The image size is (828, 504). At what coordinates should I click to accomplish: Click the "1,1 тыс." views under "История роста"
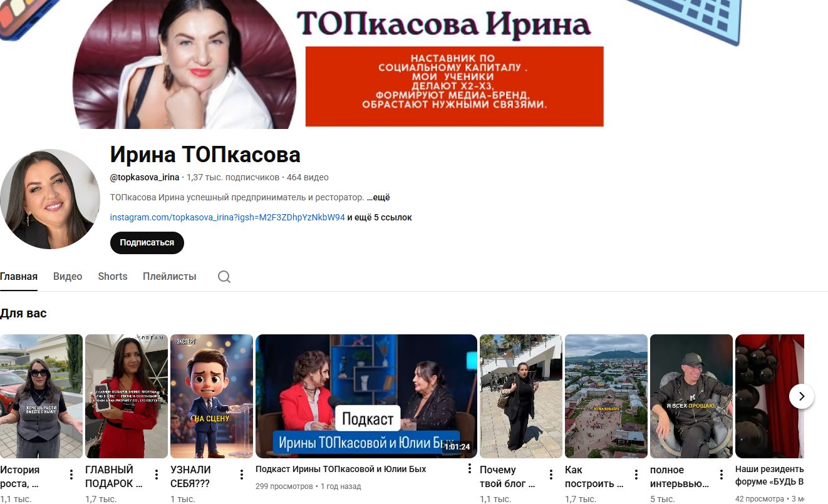point(16,499)
